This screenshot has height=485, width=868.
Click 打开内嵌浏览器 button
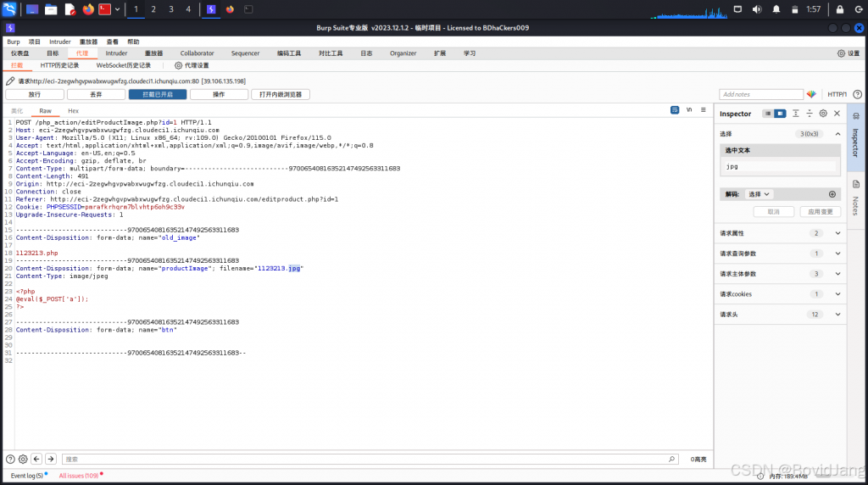tap(281, 95)
